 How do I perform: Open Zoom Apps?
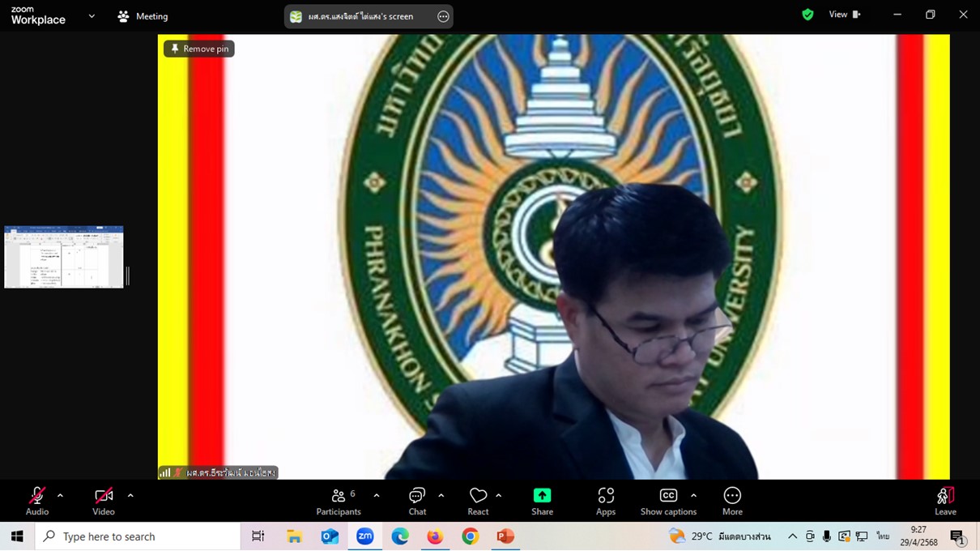tap(606, 502)
